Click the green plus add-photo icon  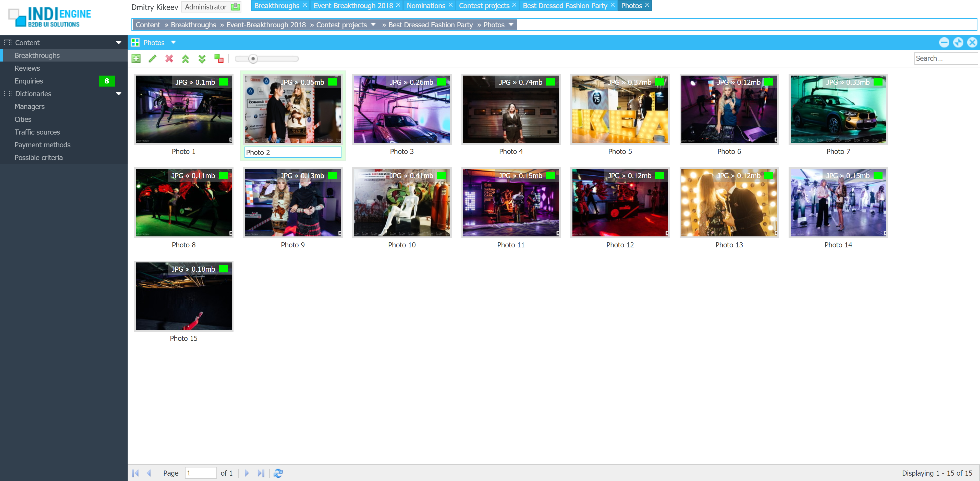point(136,59)
